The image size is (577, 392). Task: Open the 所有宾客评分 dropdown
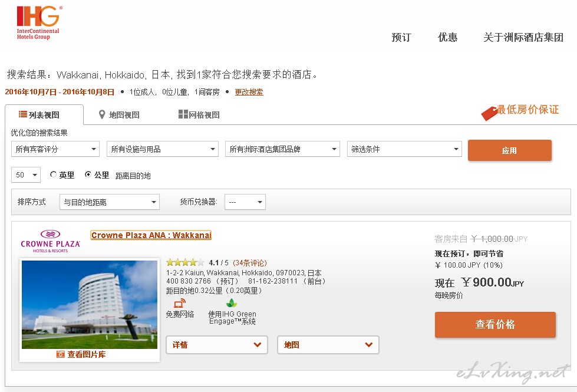pos(55,149)
